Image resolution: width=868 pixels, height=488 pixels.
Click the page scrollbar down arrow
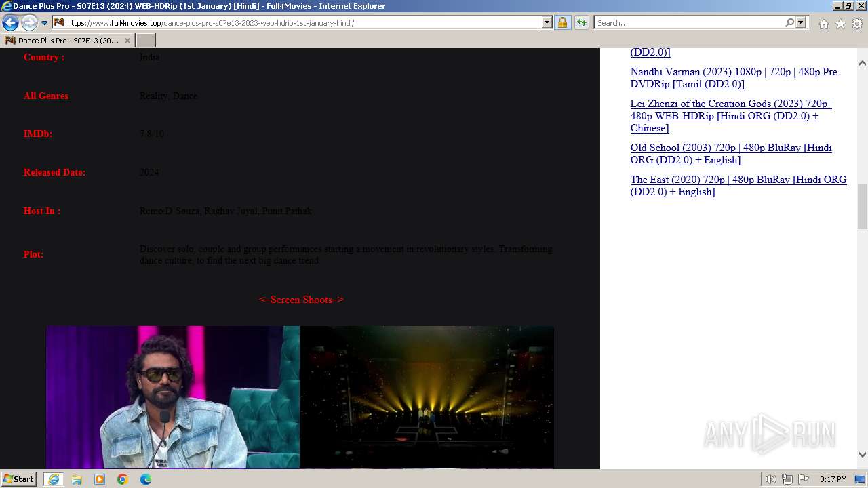click(863, 455)
